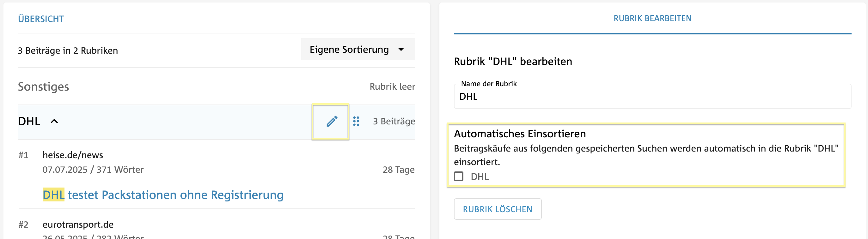Click the Automatisches Einsortieren heading
This screenshot has height=239, width=868.
[x=520, y=134]
